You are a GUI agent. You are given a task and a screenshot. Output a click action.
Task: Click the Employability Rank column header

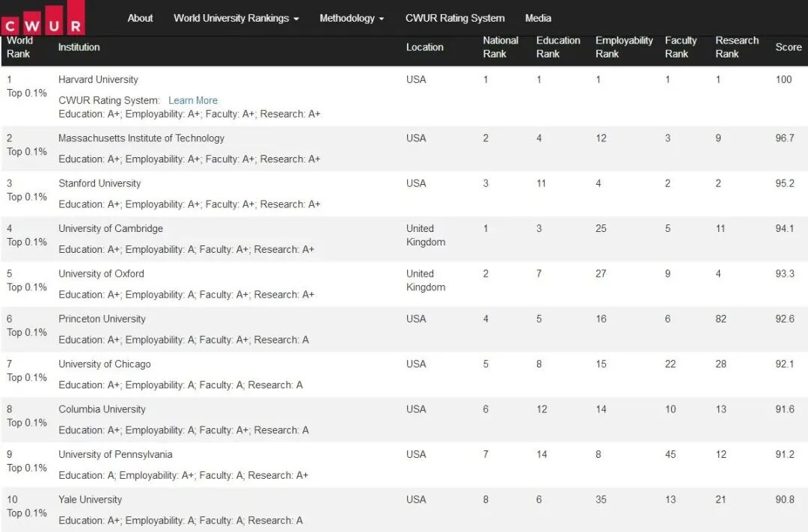click(624, 47)
